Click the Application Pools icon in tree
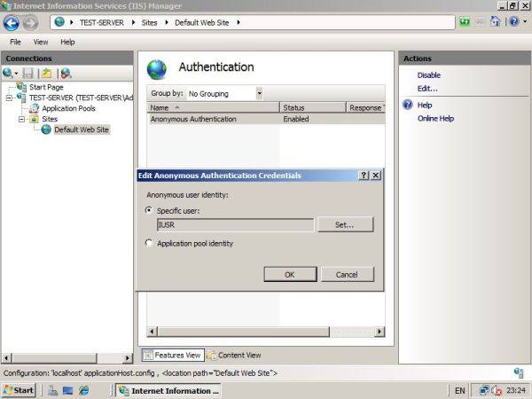The image size is (532, 399). pyautogui.click(x=34, y=108)
